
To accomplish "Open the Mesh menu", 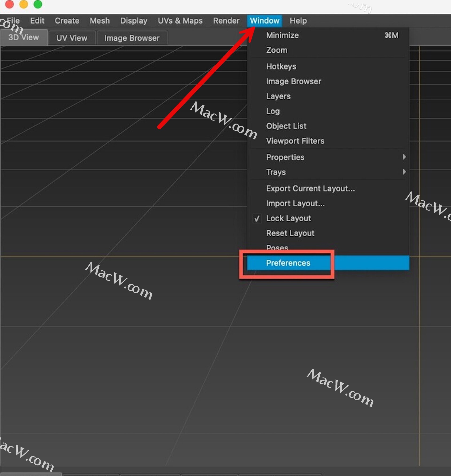I will pyautogui.click(x=100, y=21).
